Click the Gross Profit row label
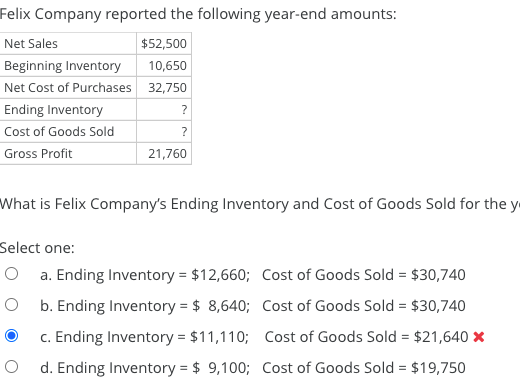 [x=68, y=154]
